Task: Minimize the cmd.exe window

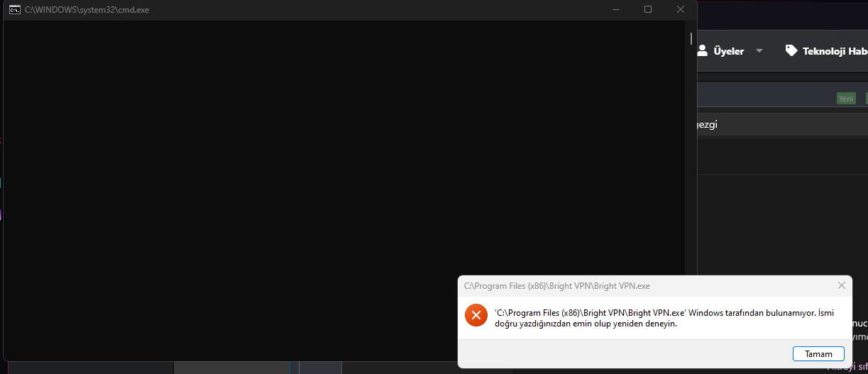Action: (x=615, y=10)
